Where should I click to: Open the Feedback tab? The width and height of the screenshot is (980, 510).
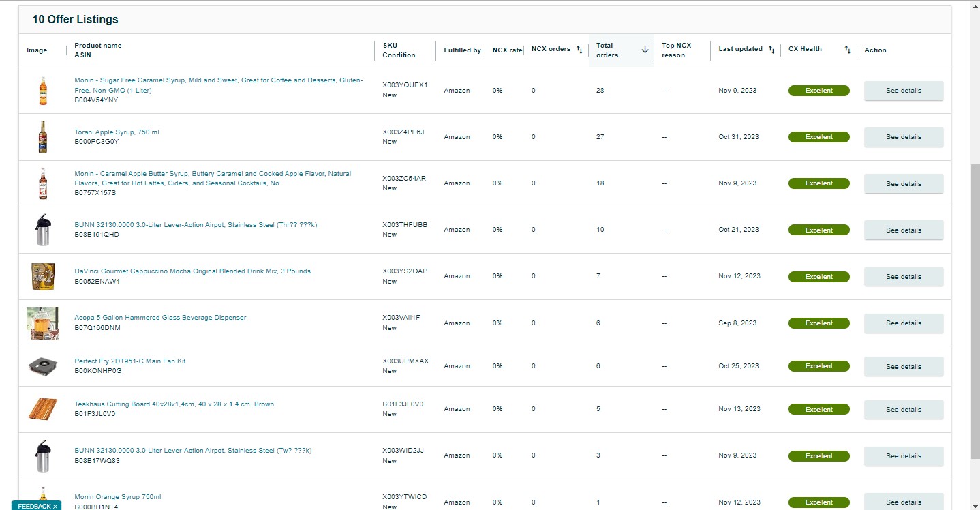pos(34,507)
